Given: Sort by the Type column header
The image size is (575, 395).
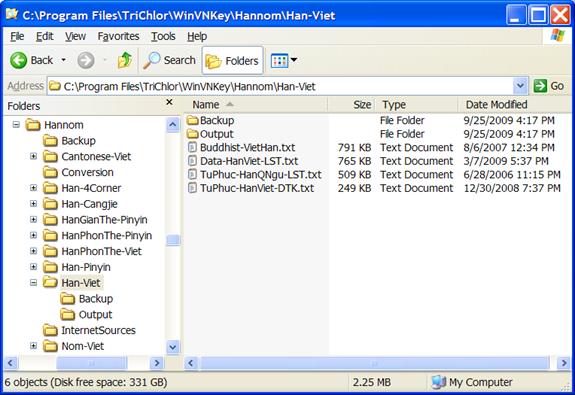Looking at the screenshot, I should point(416,105).
